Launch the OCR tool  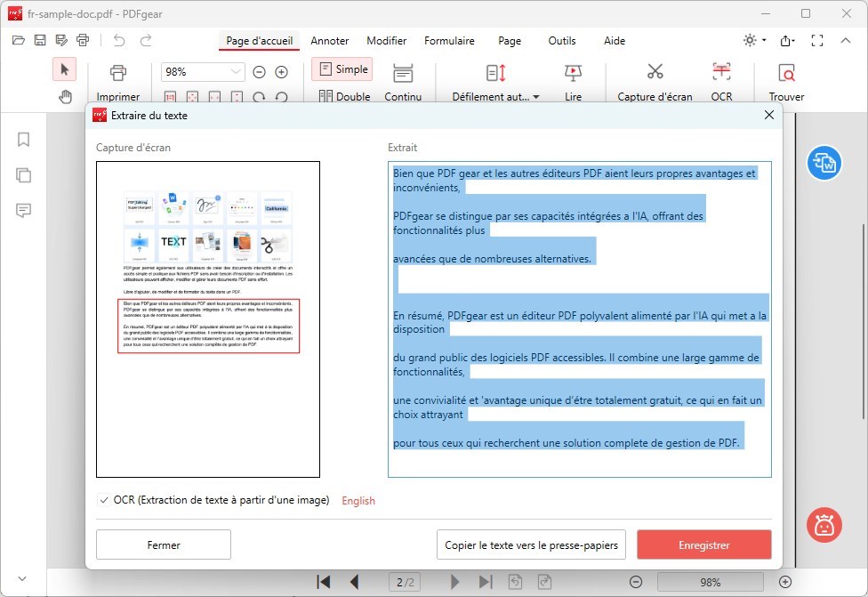tap(721, 80)
